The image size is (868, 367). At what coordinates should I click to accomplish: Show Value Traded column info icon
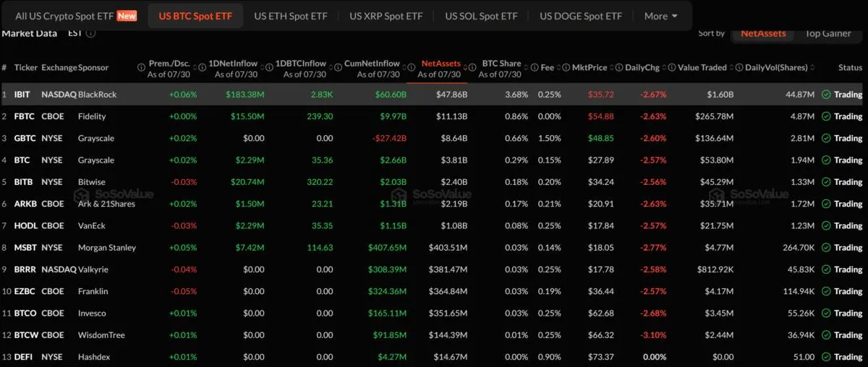click(x=671, y=67)
